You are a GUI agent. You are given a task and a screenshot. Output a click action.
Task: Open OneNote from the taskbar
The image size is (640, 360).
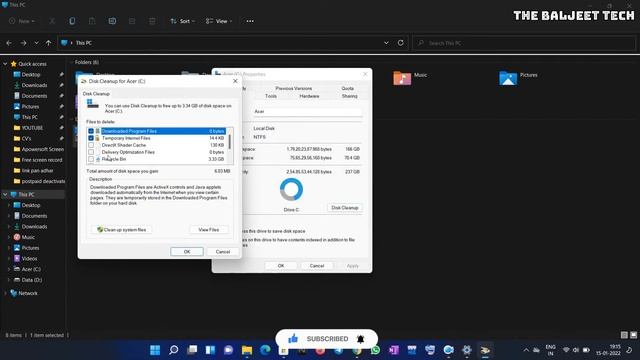pyautogui.click(x=394, y=350)
